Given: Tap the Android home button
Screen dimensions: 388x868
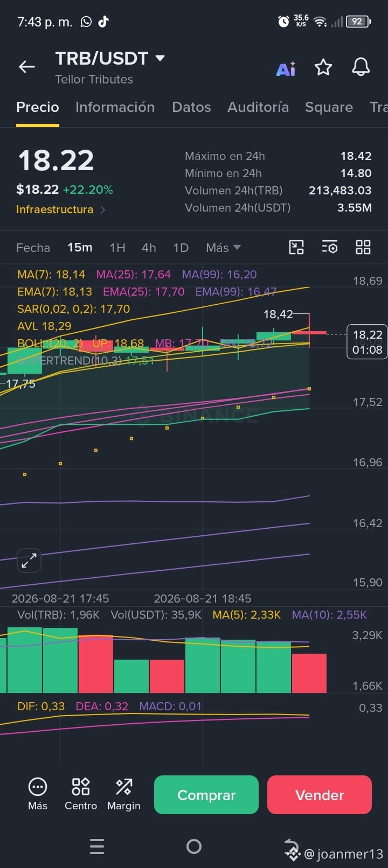Looking at the screenshot, I should click(194, 846).
